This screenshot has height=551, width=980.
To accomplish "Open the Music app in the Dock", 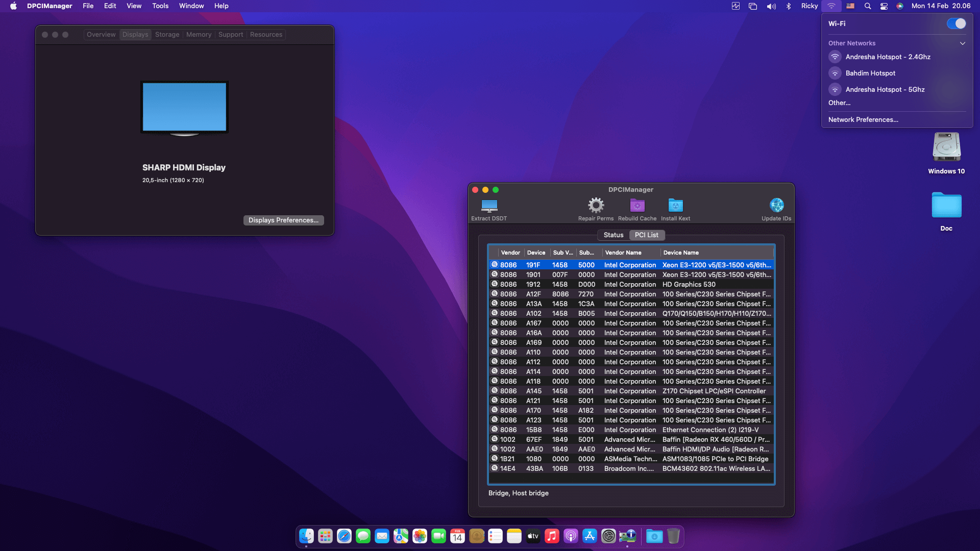I will [x=552, y=536].
